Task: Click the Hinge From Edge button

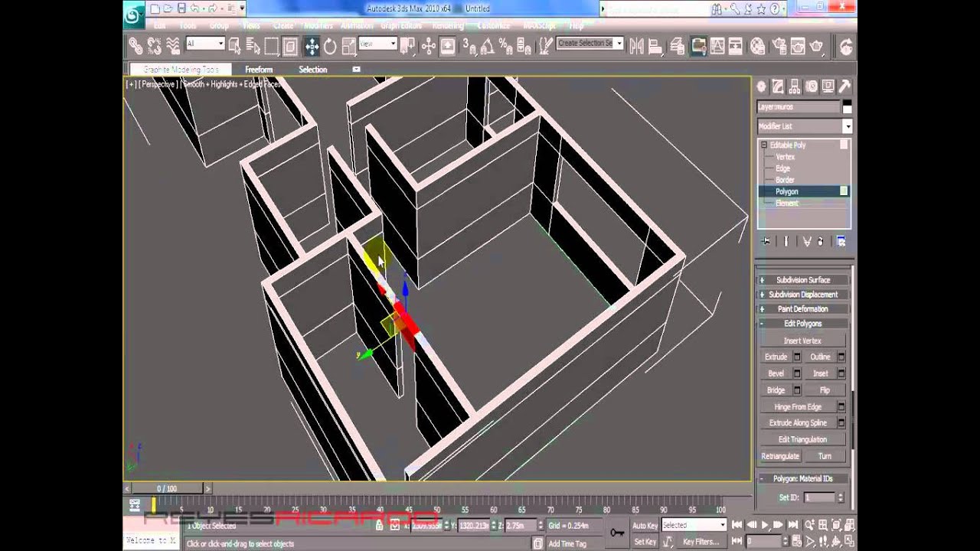Action: coord(798,407)
